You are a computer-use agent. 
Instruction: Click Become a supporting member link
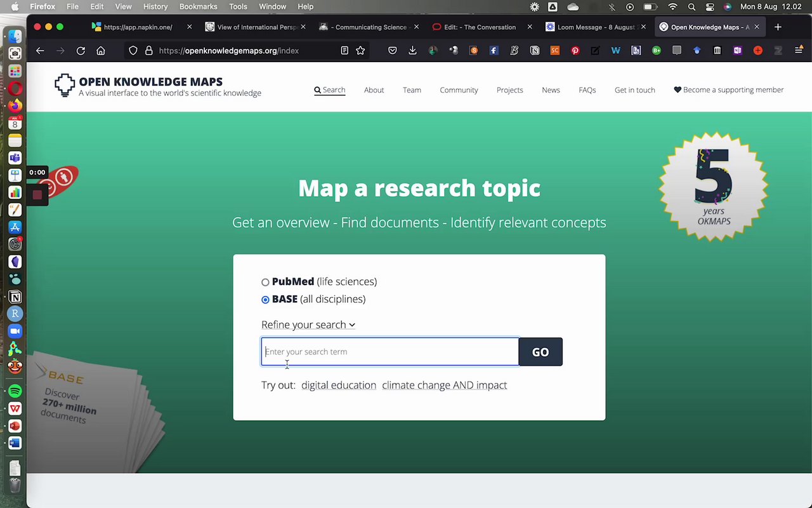click(x=728, y=90)
